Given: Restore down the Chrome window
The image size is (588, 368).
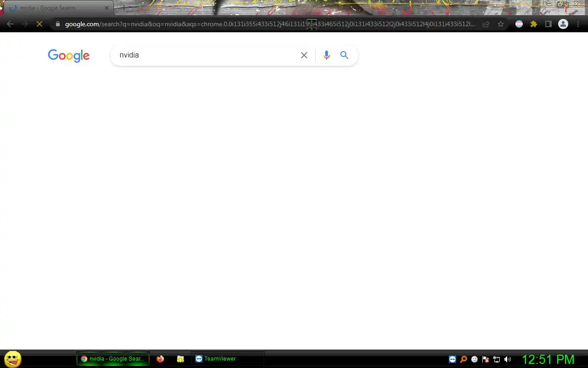Looking at the screenshot, I should pos(561,4).
